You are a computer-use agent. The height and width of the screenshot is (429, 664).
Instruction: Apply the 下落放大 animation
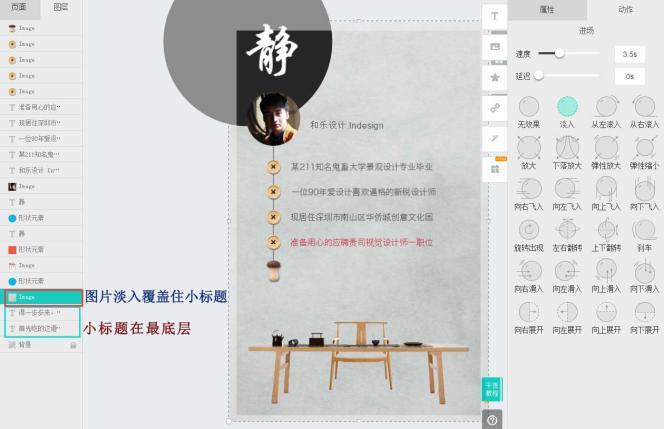[567, 153]
